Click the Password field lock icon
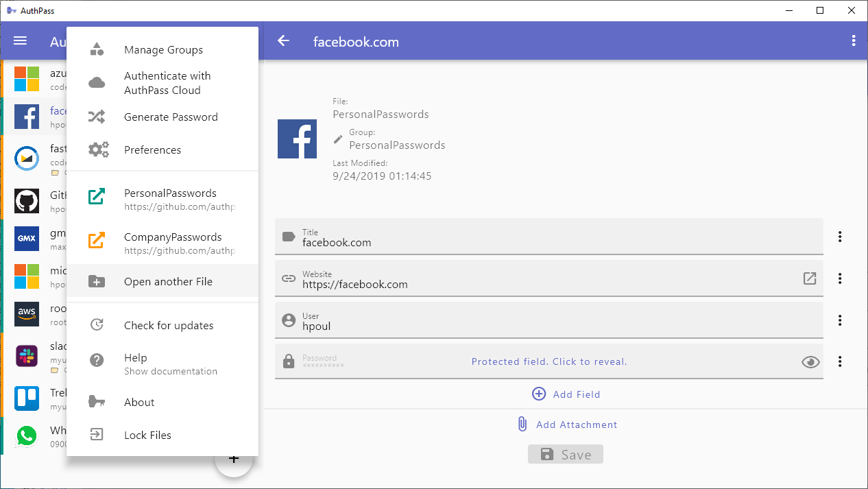This screenshot has height=489, width=868. tap(289, 361)
